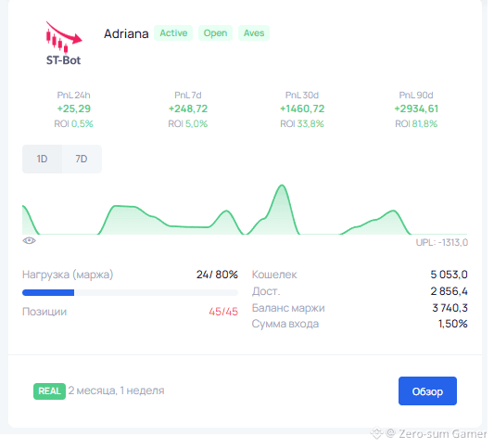The image size is (494, 448).
Task: Click Сумма входа value 1,50%
Action: coord(452,324)
